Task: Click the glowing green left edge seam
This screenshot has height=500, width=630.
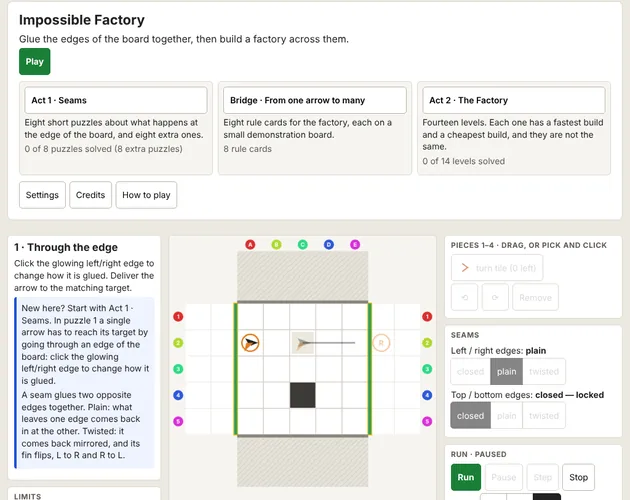Action: 236,369
